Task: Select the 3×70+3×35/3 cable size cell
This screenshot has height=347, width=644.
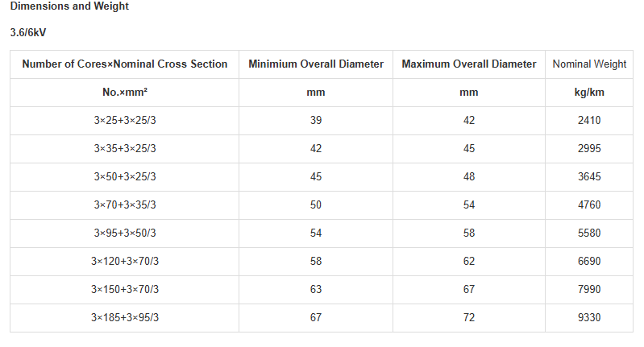Action: click(x=124, y=204)
